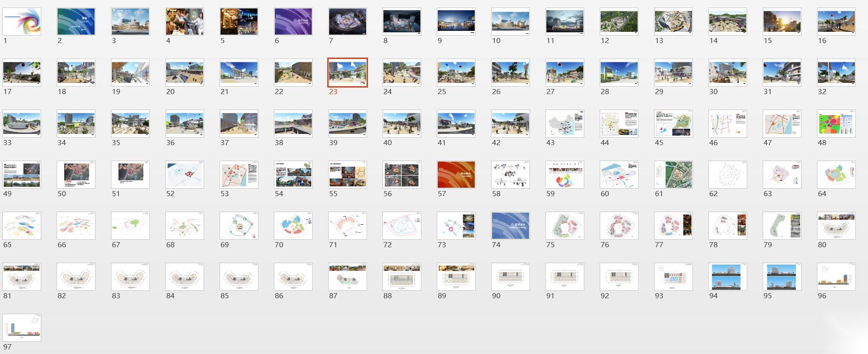Viewport: 868px width, 354px height.
Task: Select slide 15 sunset rendering thumbnail
Action: tap(782, 22)
